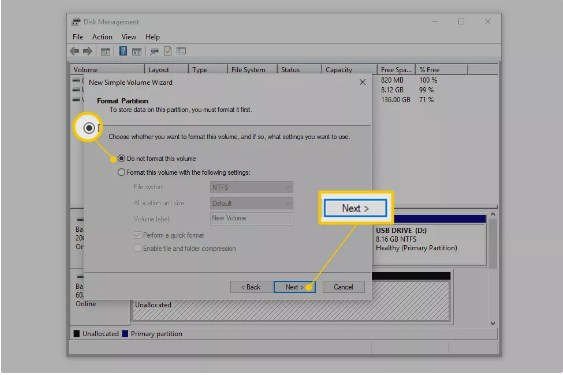Screen dimensions: 563x375
Task: Click the blue Primary partition legend swatch
Action: (125, 334)
